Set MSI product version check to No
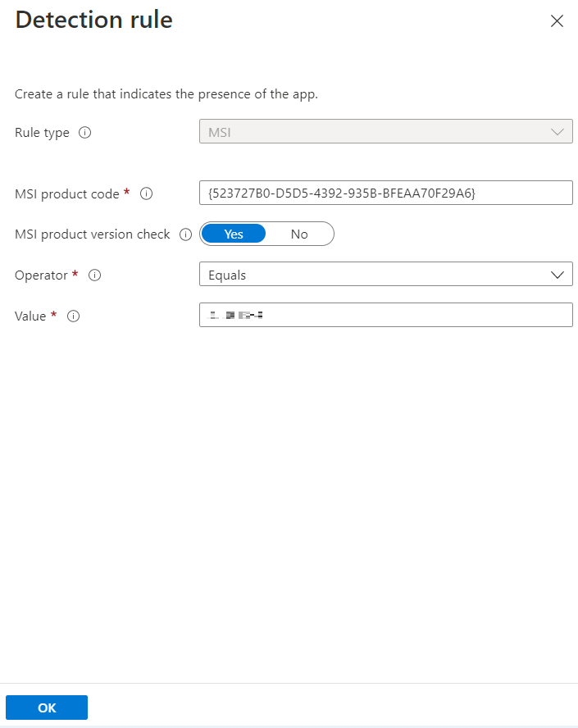Screen dimensions: 578x728 pos(299,234)
